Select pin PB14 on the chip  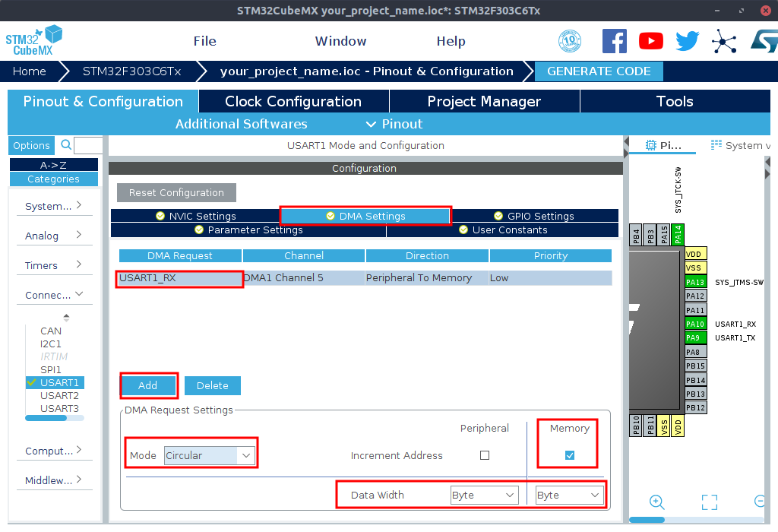click(695, 380)
